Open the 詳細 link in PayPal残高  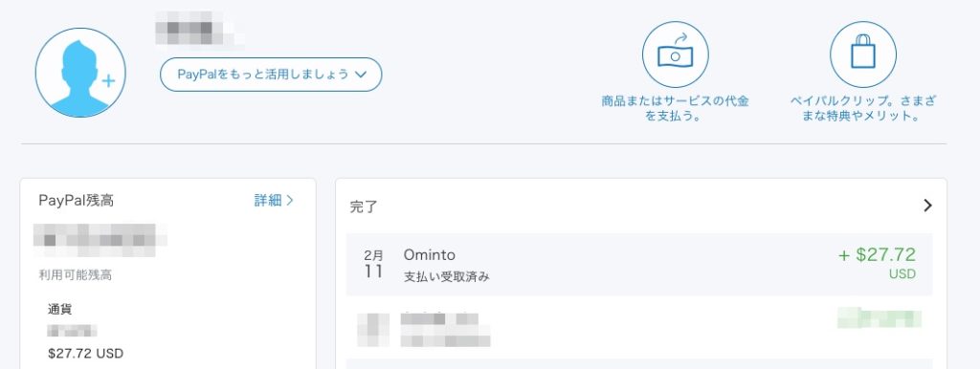tap(274, 201)
